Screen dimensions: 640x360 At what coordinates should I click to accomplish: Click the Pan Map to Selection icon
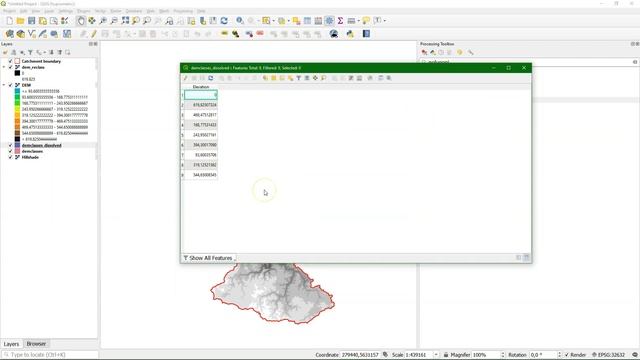point(92,21)
